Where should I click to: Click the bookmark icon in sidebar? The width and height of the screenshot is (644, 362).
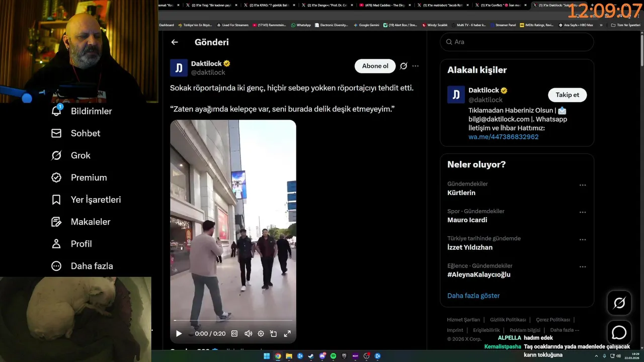(56, 200)
